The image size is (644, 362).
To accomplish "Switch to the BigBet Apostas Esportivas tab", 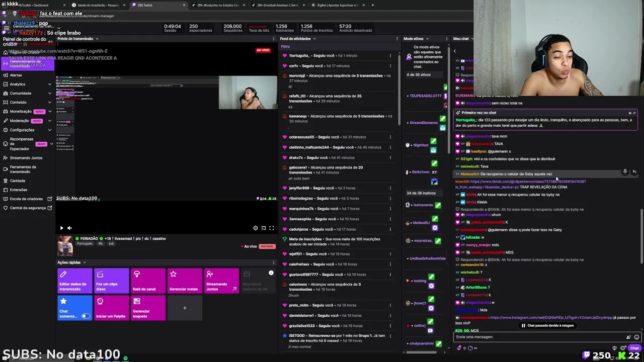I will pos(337,5).
